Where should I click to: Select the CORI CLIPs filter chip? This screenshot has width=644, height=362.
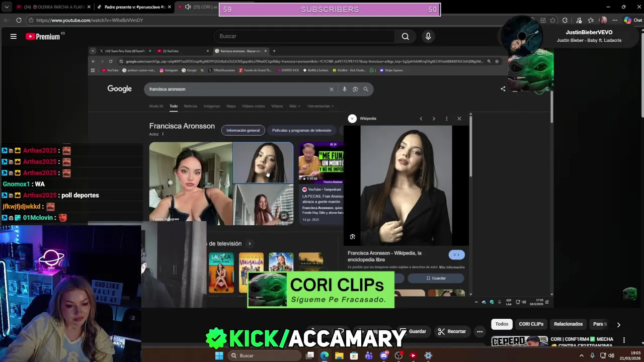[x=531, y=324]
